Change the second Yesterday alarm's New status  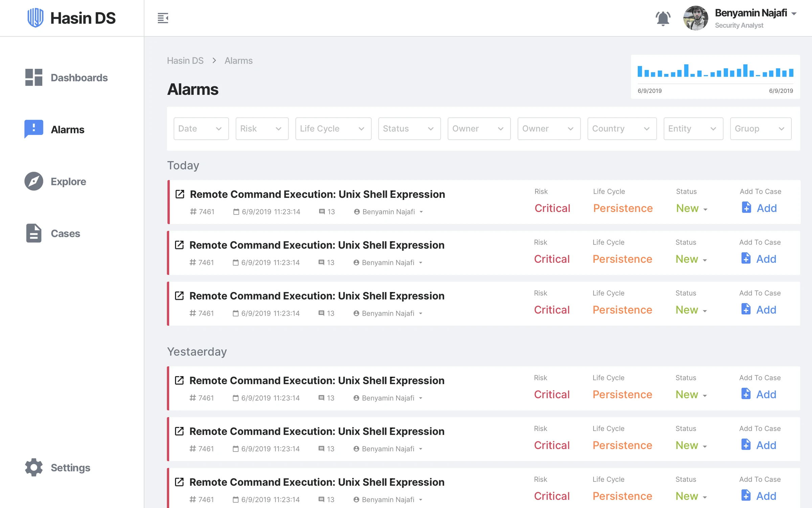(691, 445)
